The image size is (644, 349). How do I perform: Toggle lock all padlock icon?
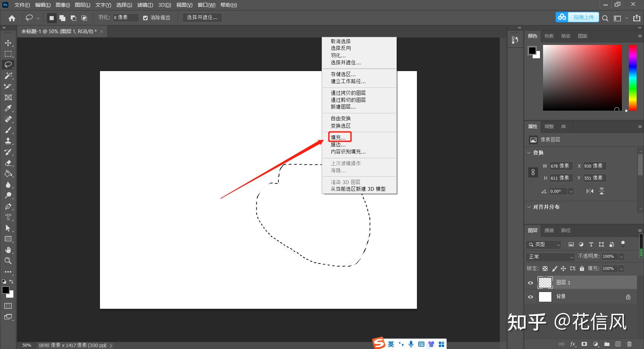(582, 269)
